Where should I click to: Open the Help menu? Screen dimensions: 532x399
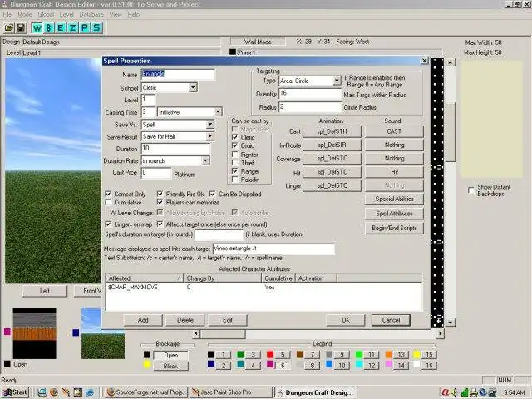pos(133,15)
